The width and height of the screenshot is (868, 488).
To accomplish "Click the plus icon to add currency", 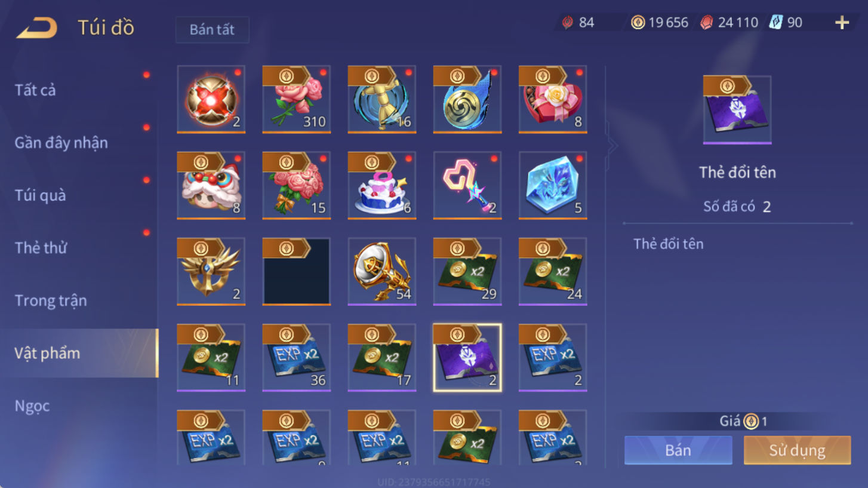I will [842, 23].
